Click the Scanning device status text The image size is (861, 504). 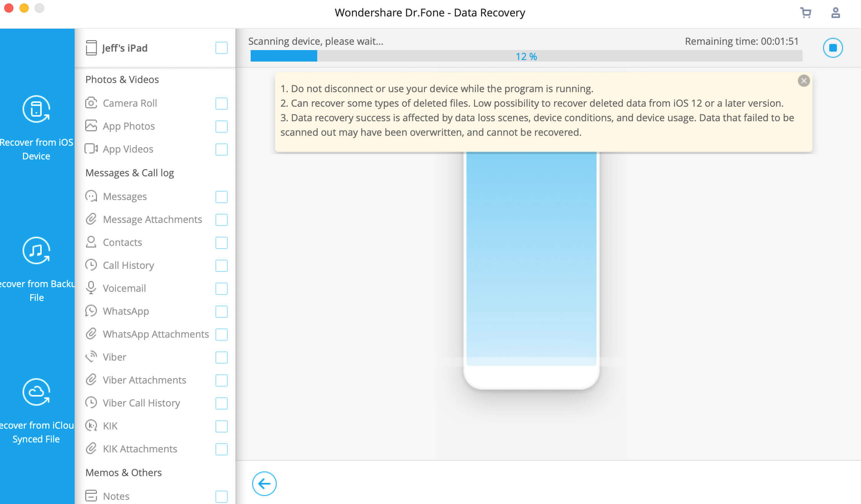click(316, 41)
